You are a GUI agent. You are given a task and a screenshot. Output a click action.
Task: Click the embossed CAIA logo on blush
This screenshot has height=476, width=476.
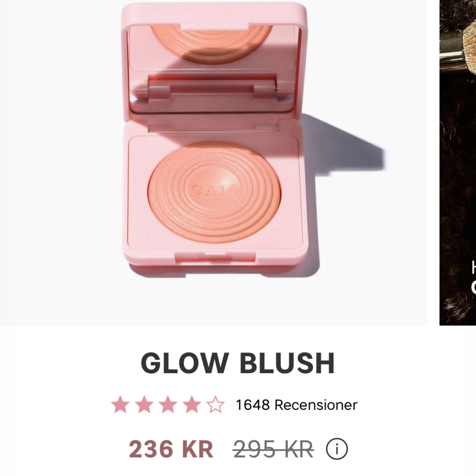(215, 190)
